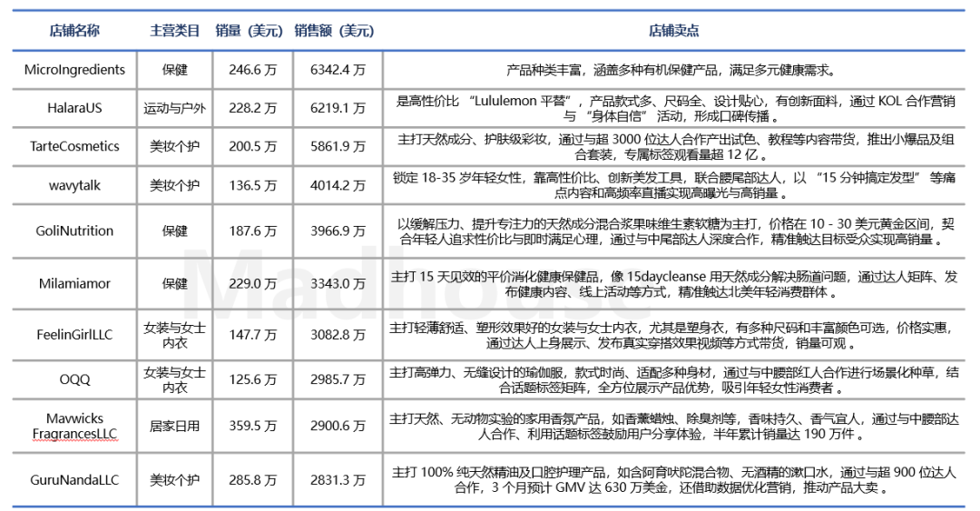
Task: Click the 125.6 万 sales volume cell
Action: pos(252,379)
